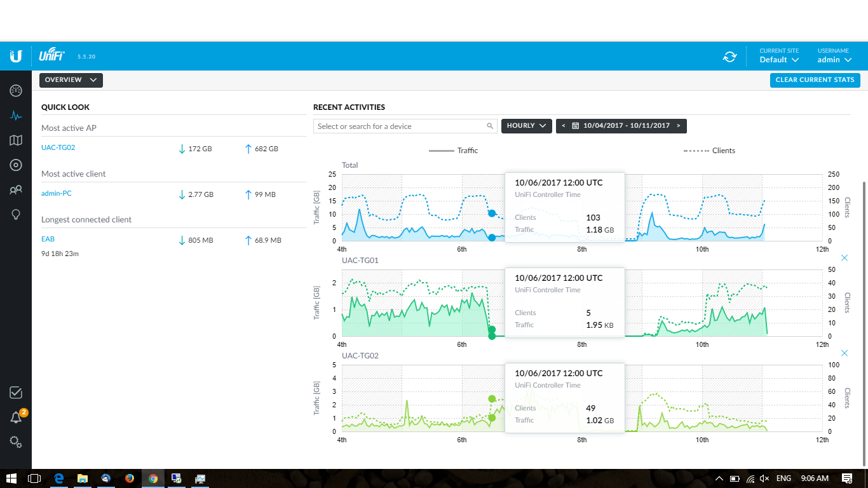
Task: Click the CLEAR CURRENT STATS button
Action: coord(815,80)
